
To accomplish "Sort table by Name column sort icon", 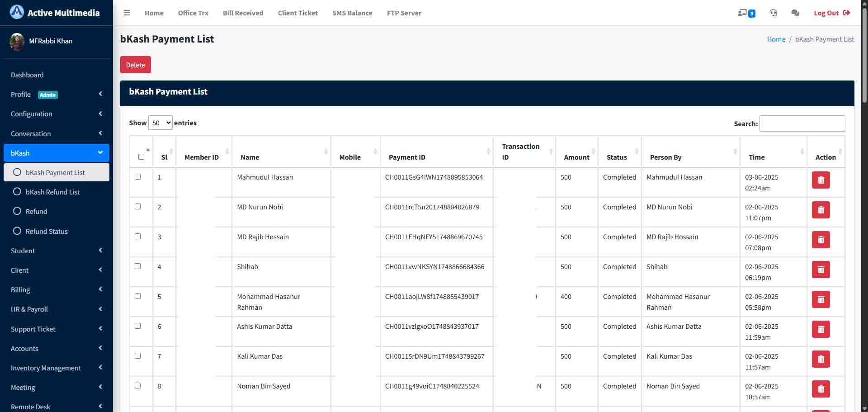I will pyautogui.click(x=326, y=151).
